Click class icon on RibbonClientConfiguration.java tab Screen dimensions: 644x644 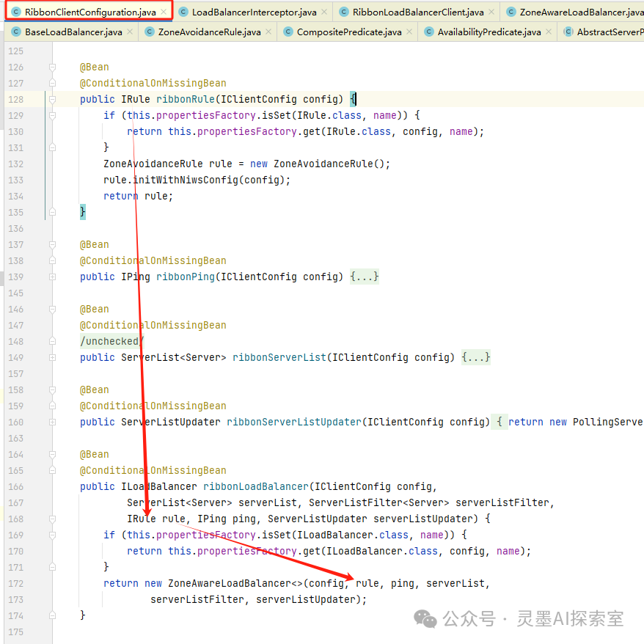point(16,12)
